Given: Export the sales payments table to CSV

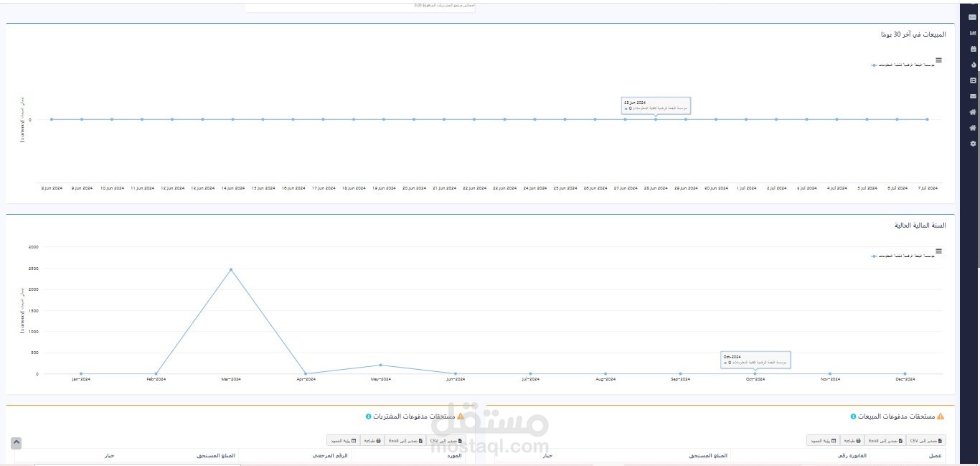Looking at the screenshot, I should click(926, 440).
